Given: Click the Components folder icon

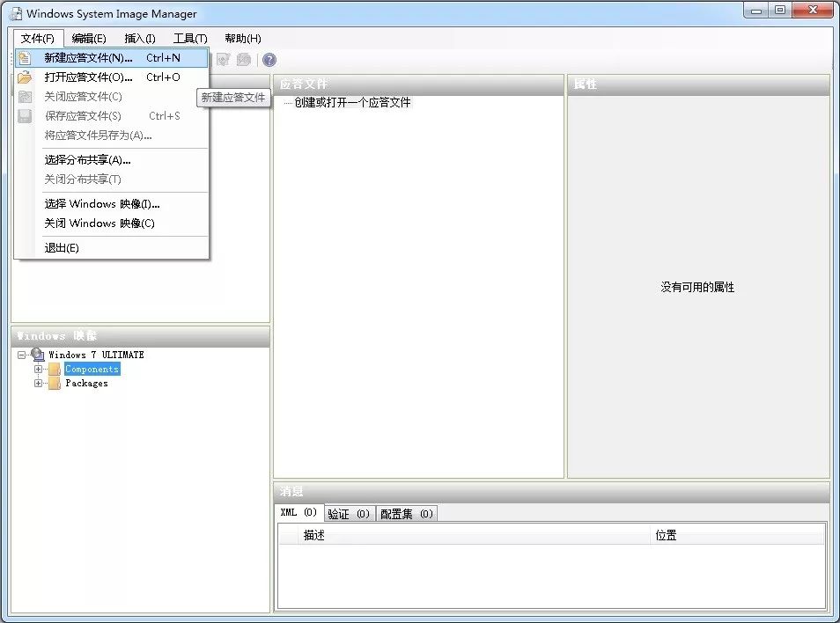Looking at the screenshot, I should (x=54, y=369).
